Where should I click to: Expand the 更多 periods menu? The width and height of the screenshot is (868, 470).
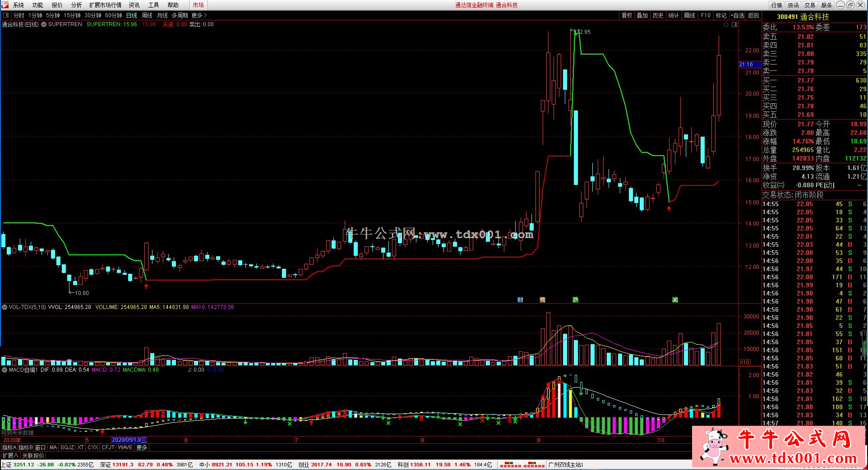(199, 15)
